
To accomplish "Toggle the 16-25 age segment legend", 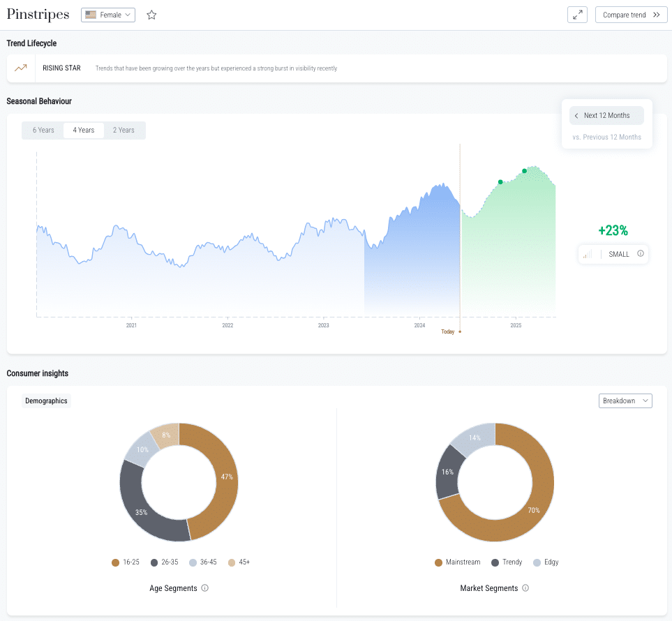I will (x=125, y=562).
